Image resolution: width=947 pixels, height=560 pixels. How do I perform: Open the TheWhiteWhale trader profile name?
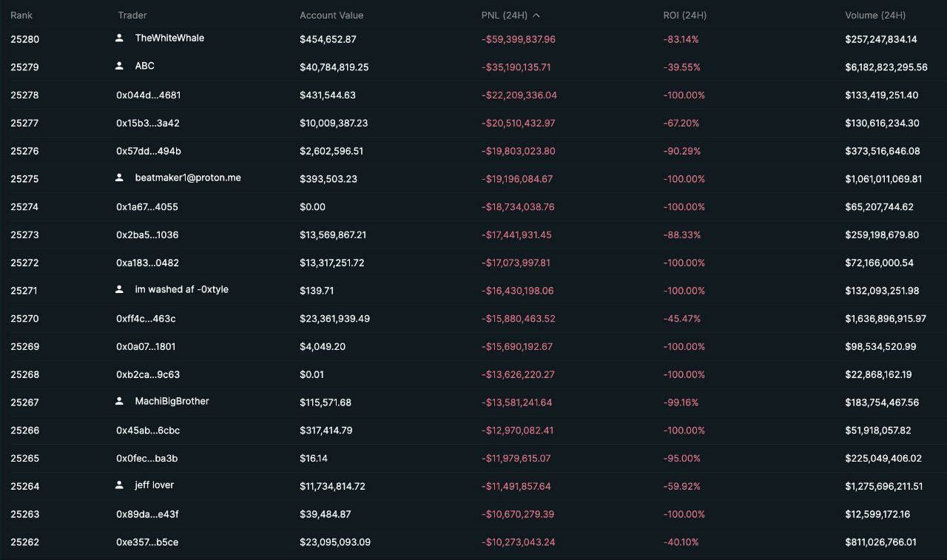(x=169, y=38)
